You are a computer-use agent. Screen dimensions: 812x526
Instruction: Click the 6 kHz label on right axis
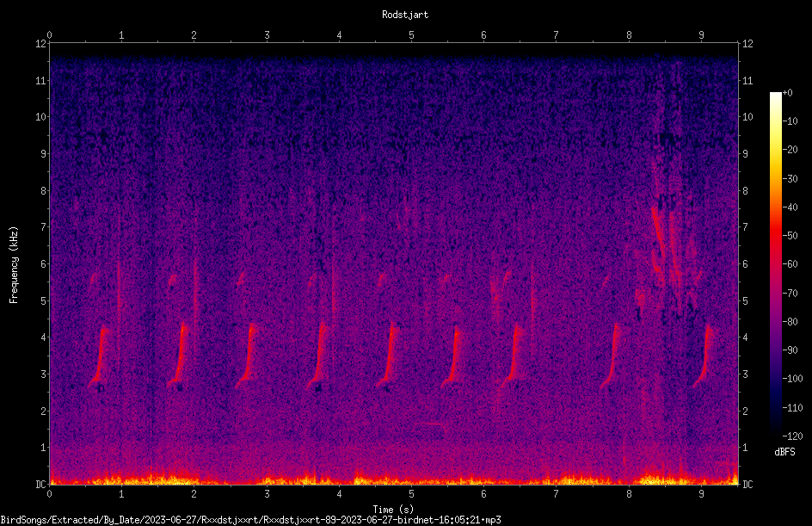(745, 263)
